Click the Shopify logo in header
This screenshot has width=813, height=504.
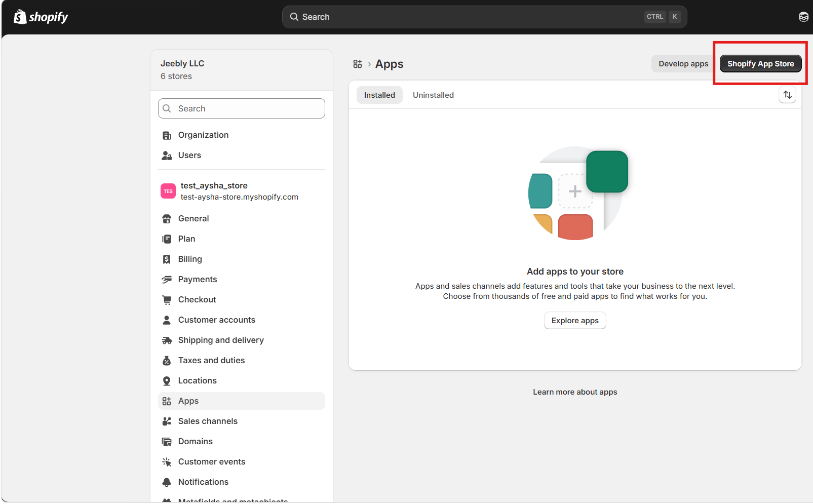41,17
